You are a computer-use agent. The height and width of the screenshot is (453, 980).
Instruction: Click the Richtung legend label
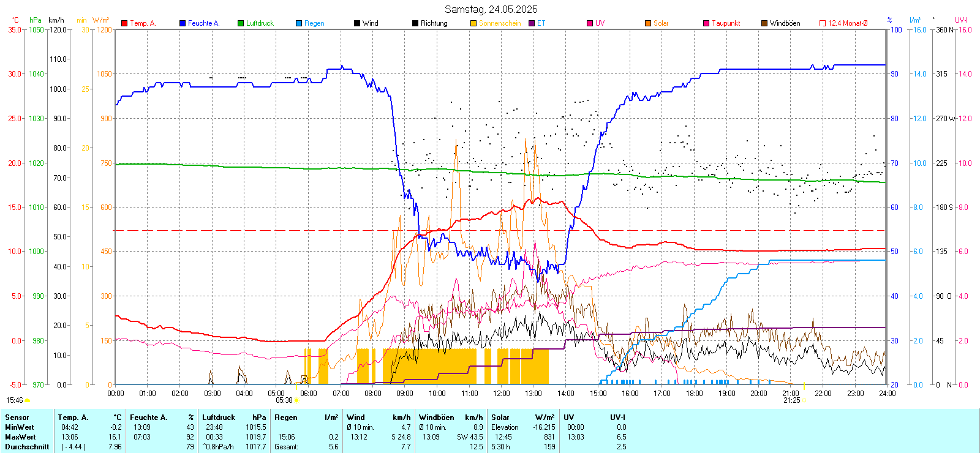click(x=434, y=23)
